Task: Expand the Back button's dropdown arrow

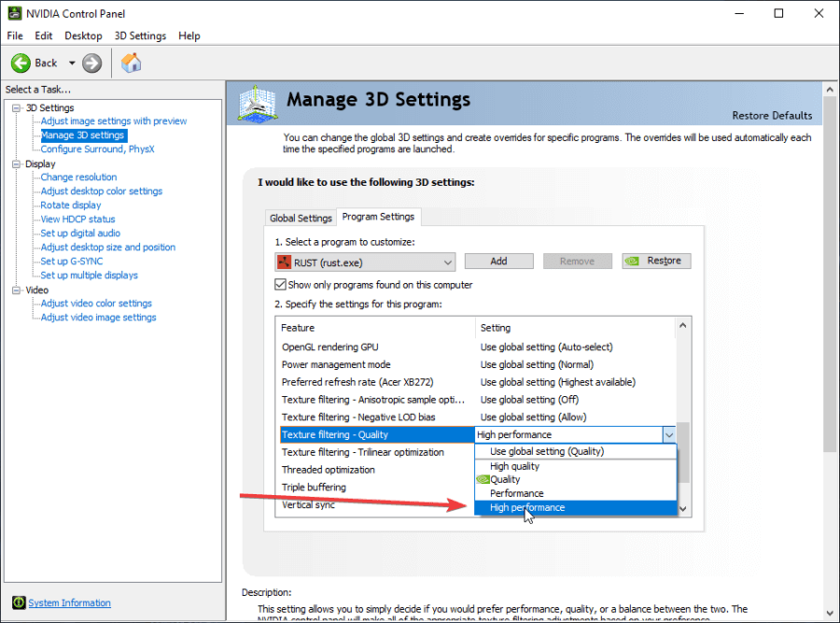Action: click(70, 64)
